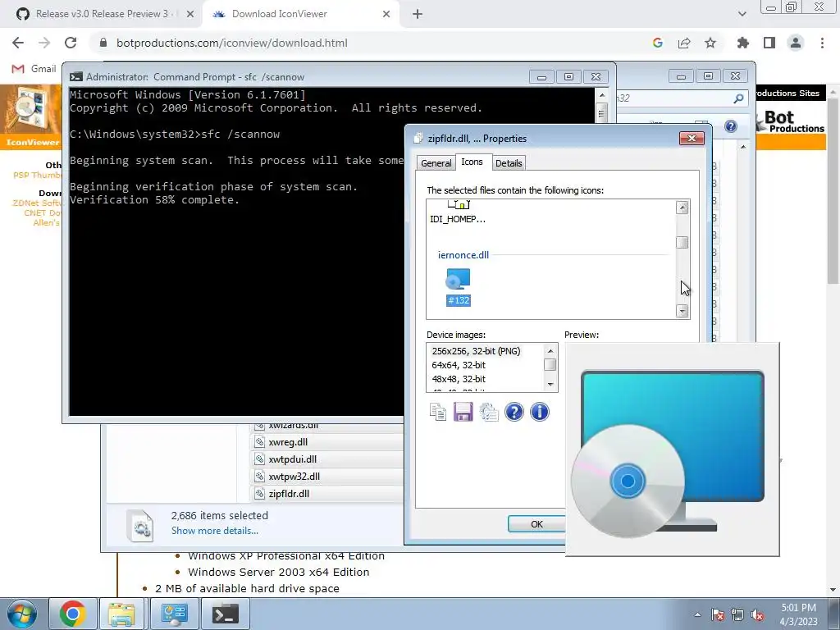Close the Release v3.0 GitHub tab
The width and height of the screenshot is (840, 630).
pos(190,15)
